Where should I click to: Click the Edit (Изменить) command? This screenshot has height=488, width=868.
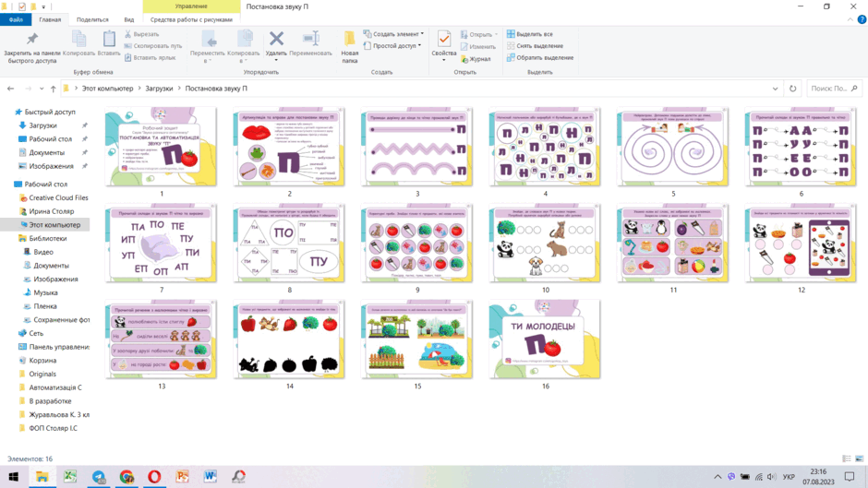pos(478,46)
